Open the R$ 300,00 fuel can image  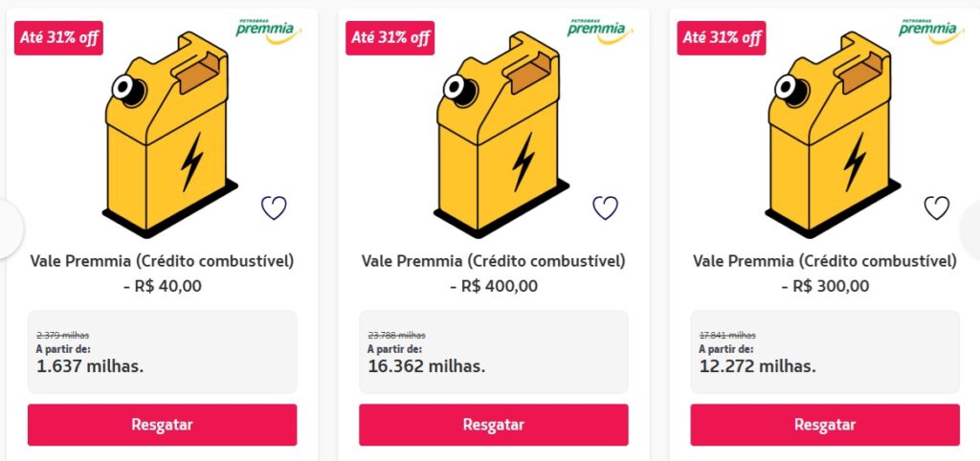pos(833,134)
